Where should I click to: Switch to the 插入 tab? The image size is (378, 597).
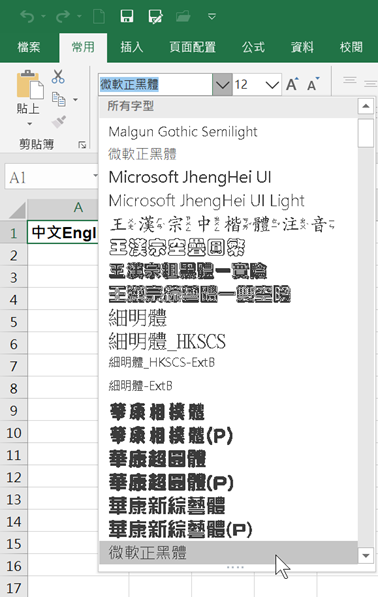[132, 47]
